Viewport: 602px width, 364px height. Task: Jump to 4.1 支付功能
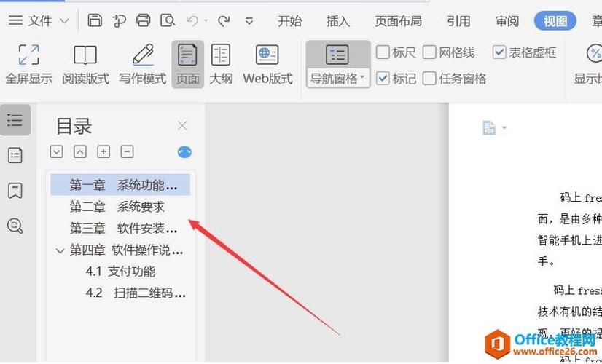pos(120,272)
